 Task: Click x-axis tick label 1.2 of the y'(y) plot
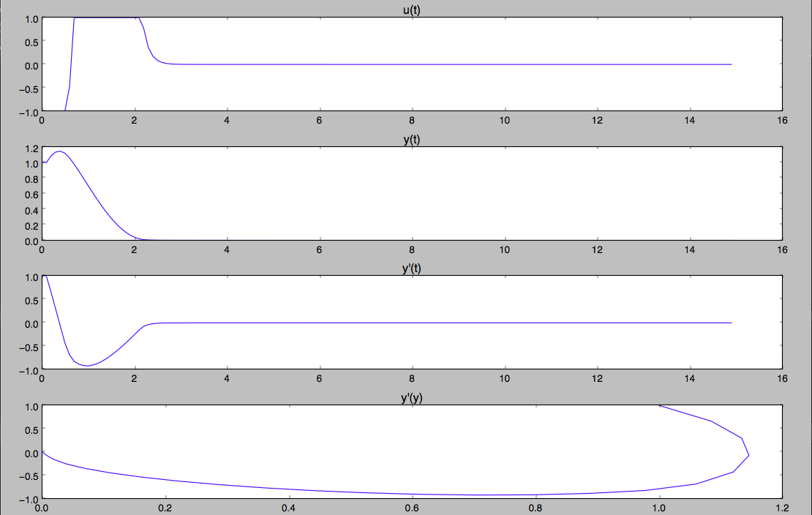[782, 508]
